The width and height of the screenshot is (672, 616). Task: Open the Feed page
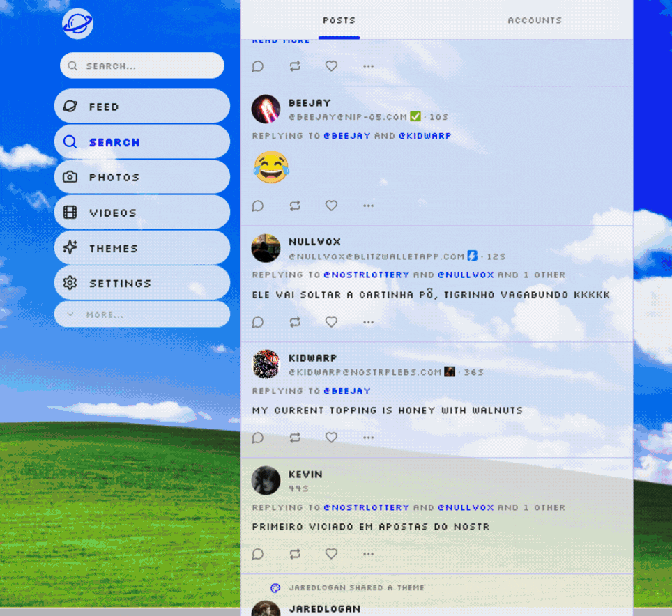click(x=142, y=107)
